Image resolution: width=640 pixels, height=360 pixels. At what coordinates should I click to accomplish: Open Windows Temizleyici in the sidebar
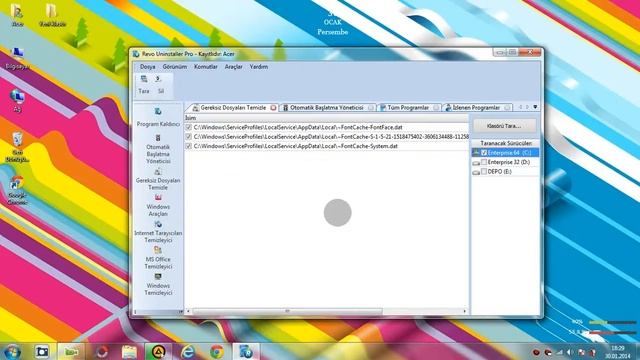[x=158, y=284]
